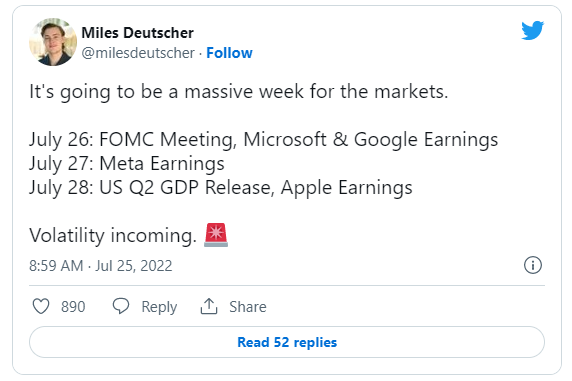572x381 pixels.
Task: Click the 'Volatility incoming.' text
Action: [113, 235]
